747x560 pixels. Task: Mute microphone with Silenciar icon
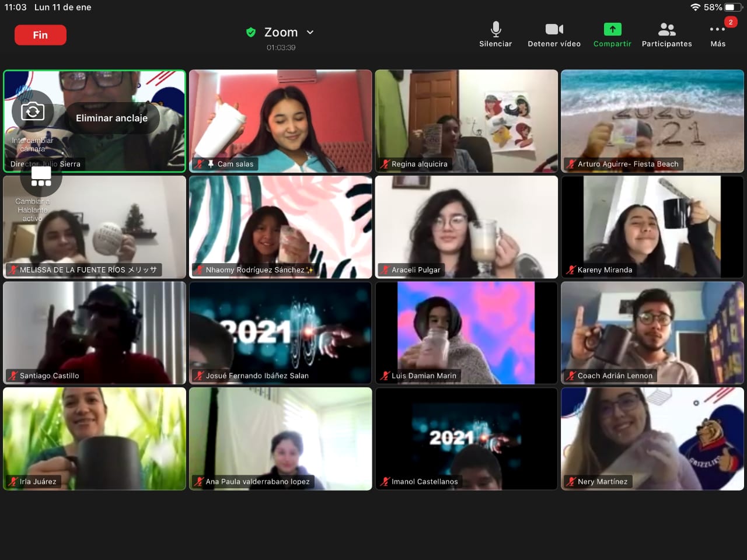point(495,29)
